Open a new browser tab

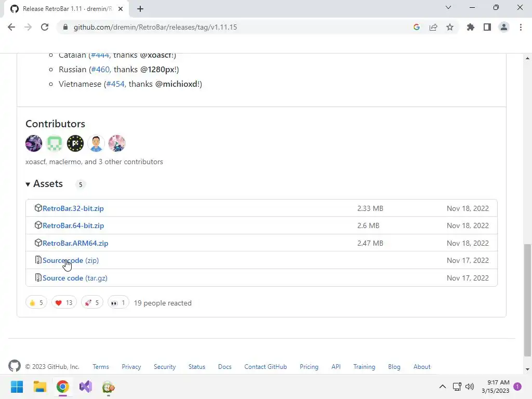pos(140,9)
